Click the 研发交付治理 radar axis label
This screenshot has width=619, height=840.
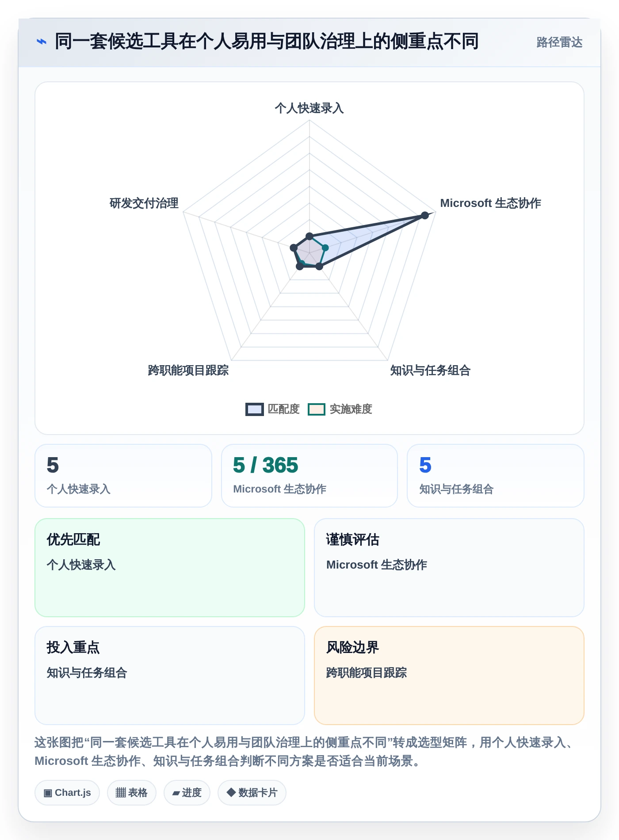(x=144, y=203)
